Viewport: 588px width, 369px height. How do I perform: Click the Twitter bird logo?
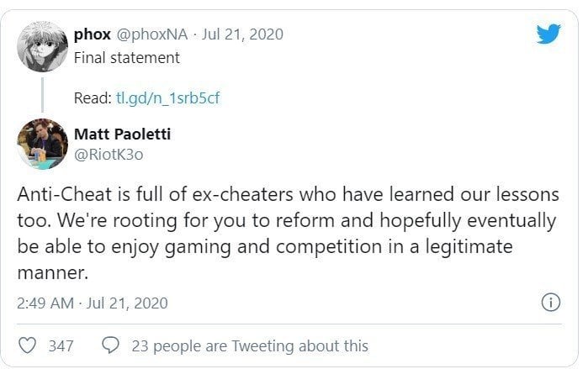point(548,34)
